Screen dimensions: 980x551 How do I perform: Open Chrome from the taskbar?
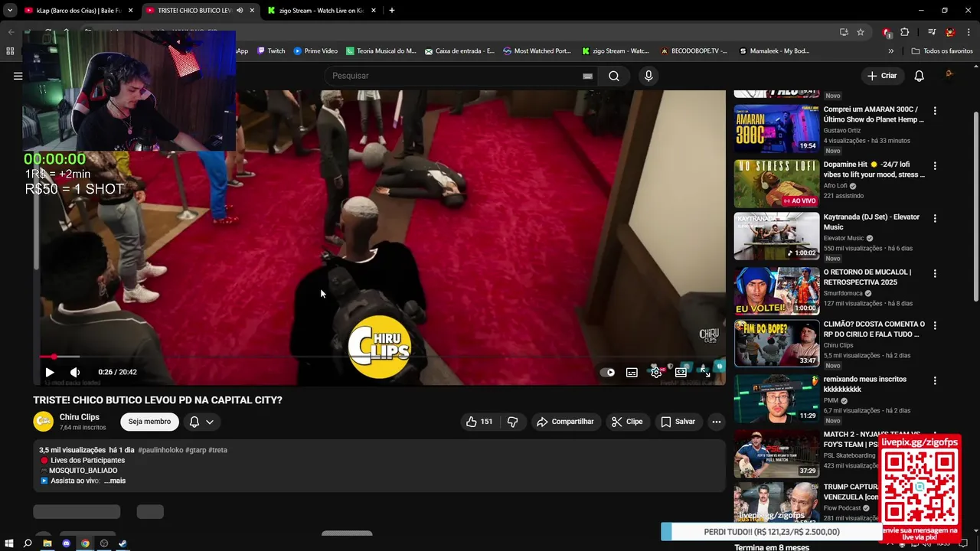click(85, 543)
